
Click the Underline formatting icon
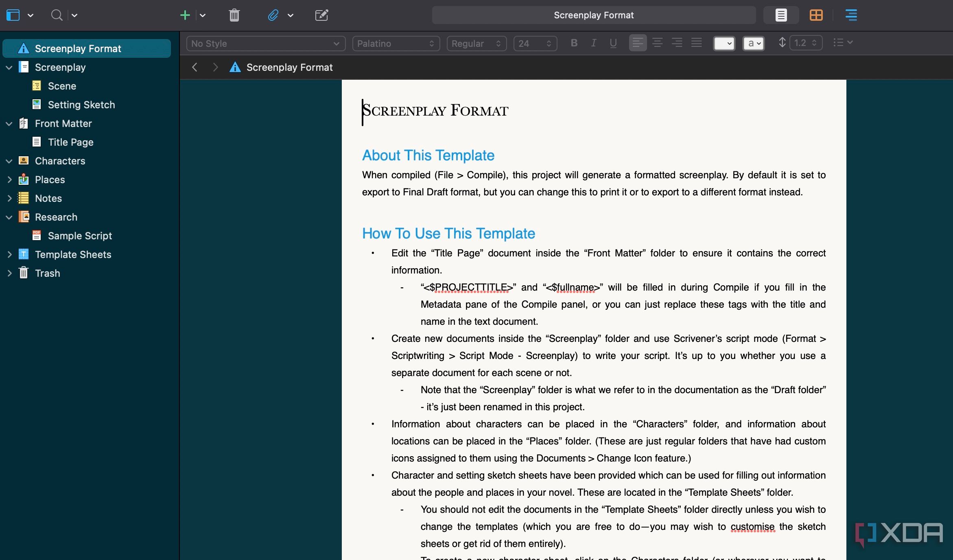tap(613, 43)
